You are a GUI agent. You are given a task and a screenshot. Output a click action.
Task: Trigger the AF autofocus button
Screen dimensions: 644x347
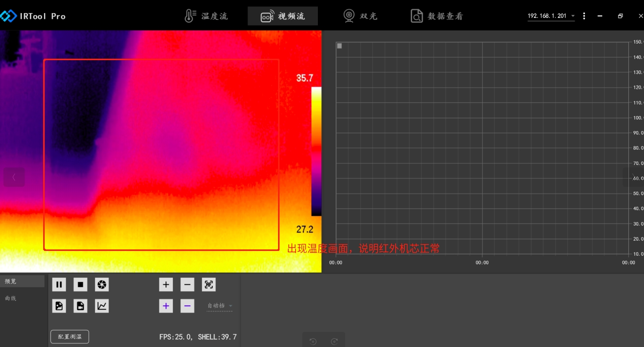coord(209,284)
